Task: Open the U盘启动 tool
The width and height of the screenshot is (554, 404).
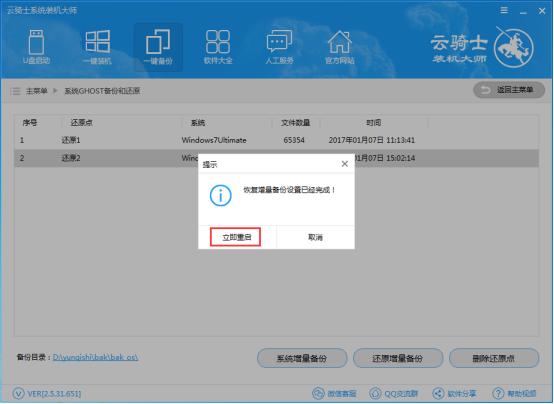Action: [36, 47]
